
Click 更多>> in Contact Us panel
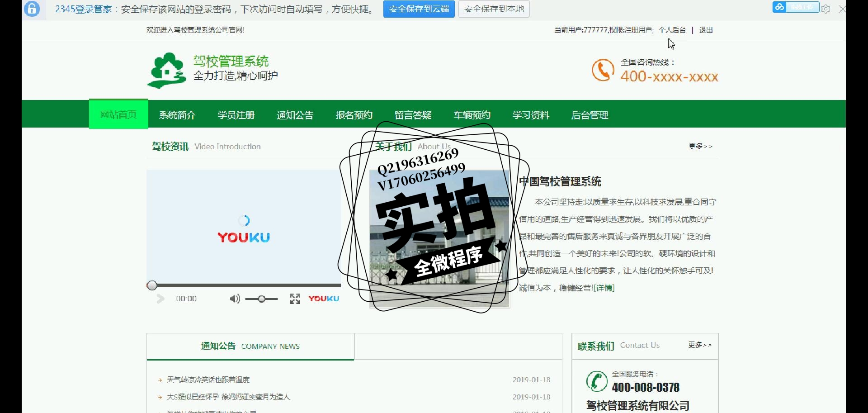[700, 345]
